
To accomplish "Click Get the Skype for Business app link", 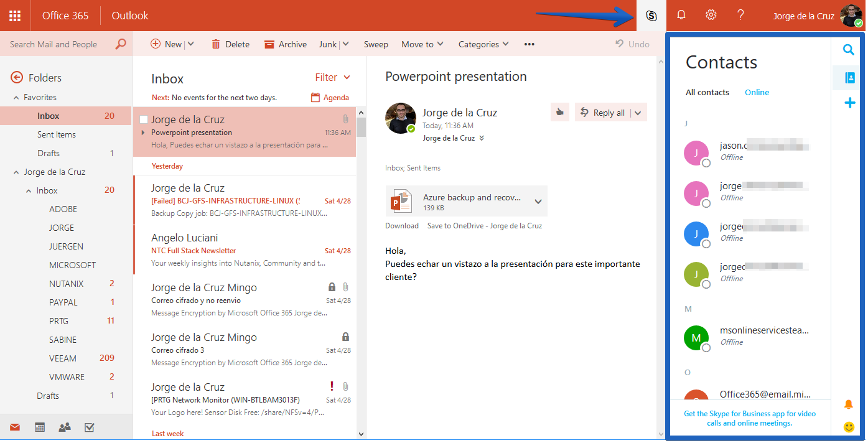I will (x=750, y=418).
